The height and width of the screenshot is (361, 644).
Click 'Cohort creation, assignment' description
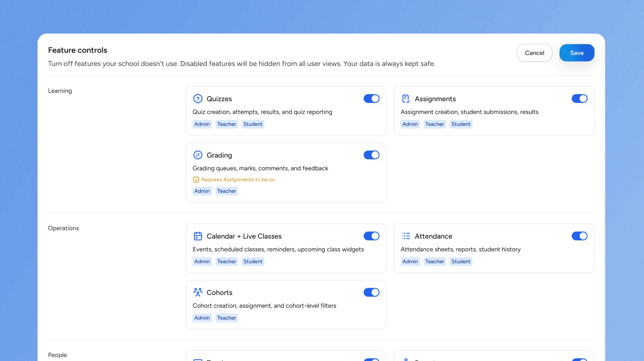(264, 306)
